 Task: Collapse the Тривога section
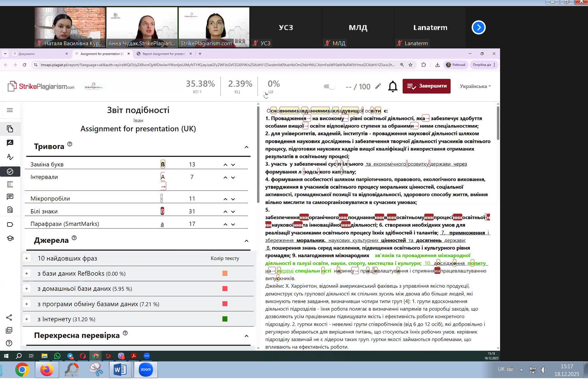tap(247, 147)
